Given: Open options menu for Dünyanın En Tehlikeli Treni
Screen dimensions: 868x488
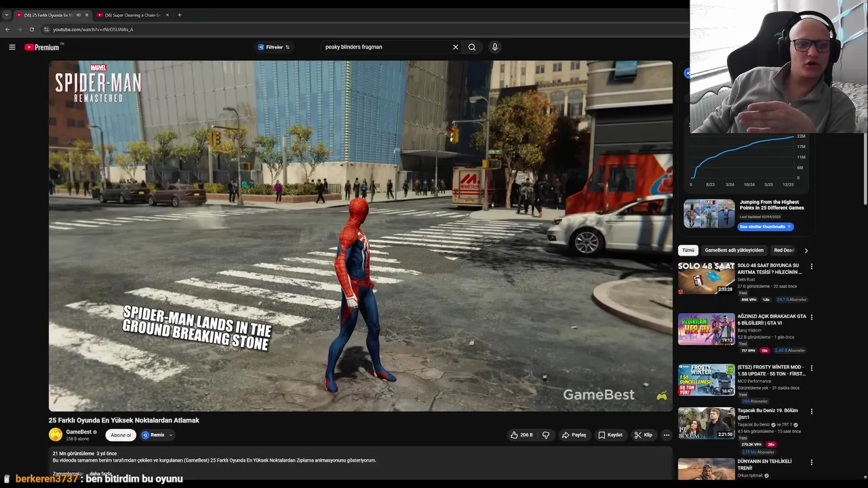Looking at the screenshot, I should pyautogui.click(x=812, y=462).
